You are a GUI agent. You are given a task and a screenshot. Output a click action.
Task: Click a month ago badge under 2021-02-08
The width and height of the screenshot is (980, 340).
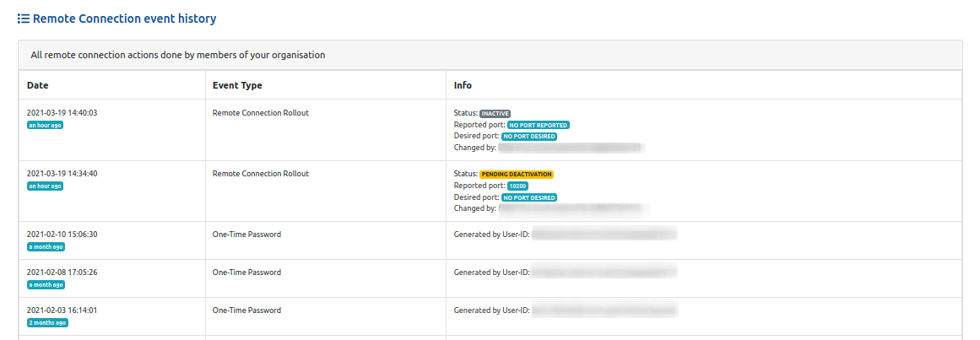46,284
